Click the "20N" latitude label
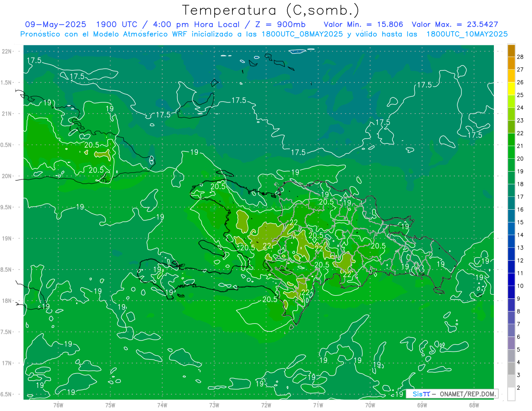Screen dimensions: 532x411 point(8,176)
